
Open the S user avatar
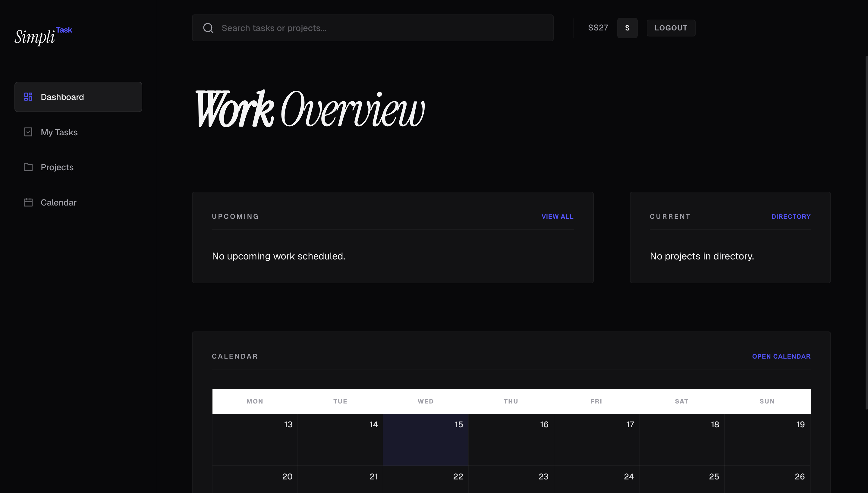pos(627,28)
